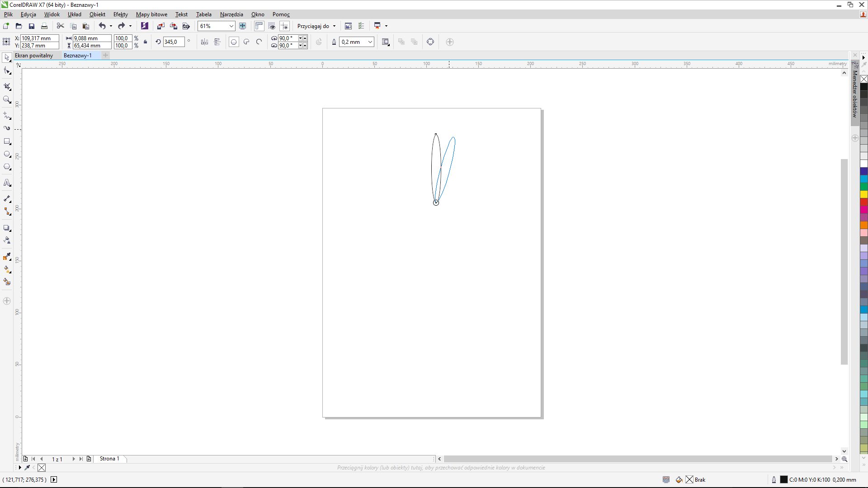Click add page button after page counter
The image size is (868, 488).
(x=89, y=459)
